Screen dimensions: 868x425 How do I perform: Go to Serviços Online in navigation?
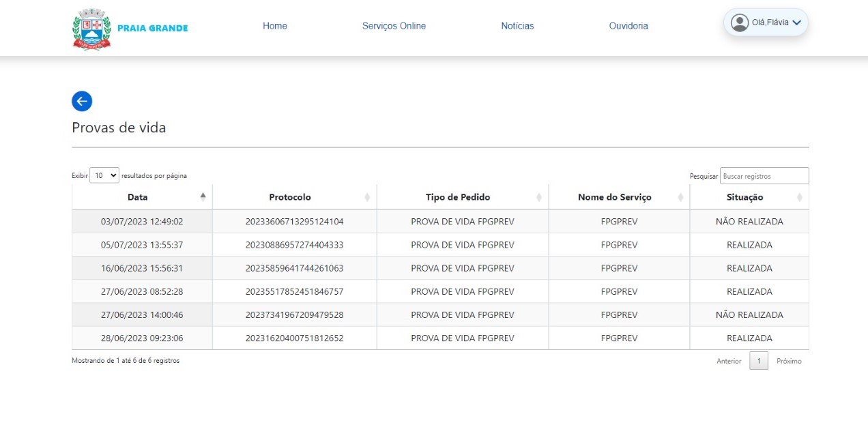[x=394, y=26]
